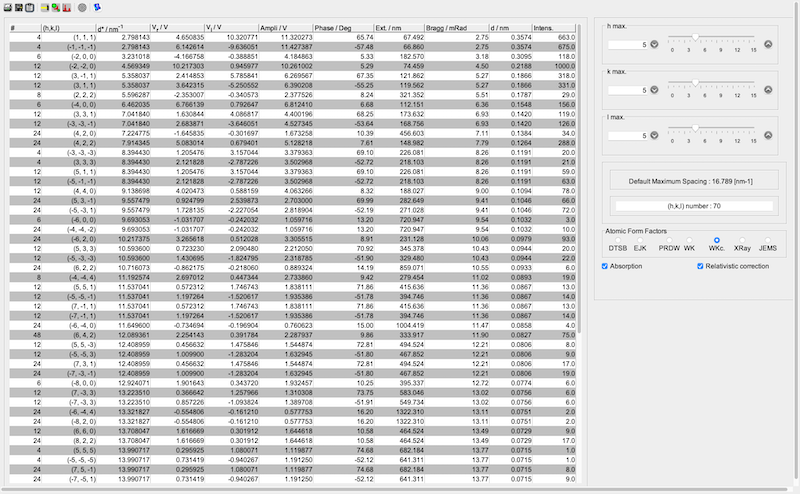The image size is (800, 494).
Task: Click the green dots with red line icon
Action: click(56, 8)
